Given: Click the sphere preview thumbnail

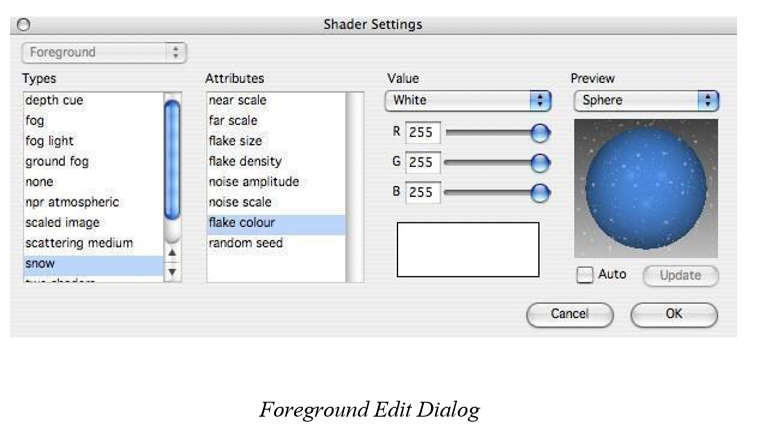Looking at the screenshot, I should click(646, 188).
